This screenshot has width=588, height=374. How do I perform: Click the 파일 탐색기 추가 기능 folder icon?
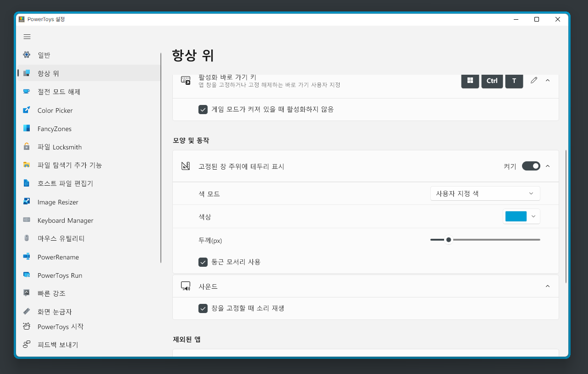[x=27, y=165]
